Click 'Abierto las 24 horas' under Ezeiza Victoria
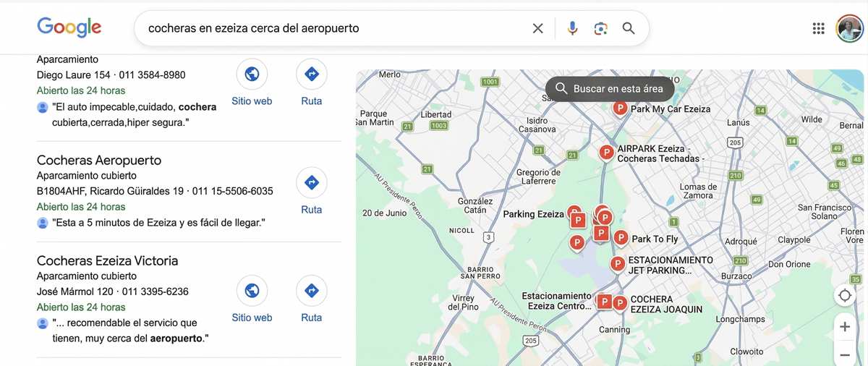 coord(81,307)
